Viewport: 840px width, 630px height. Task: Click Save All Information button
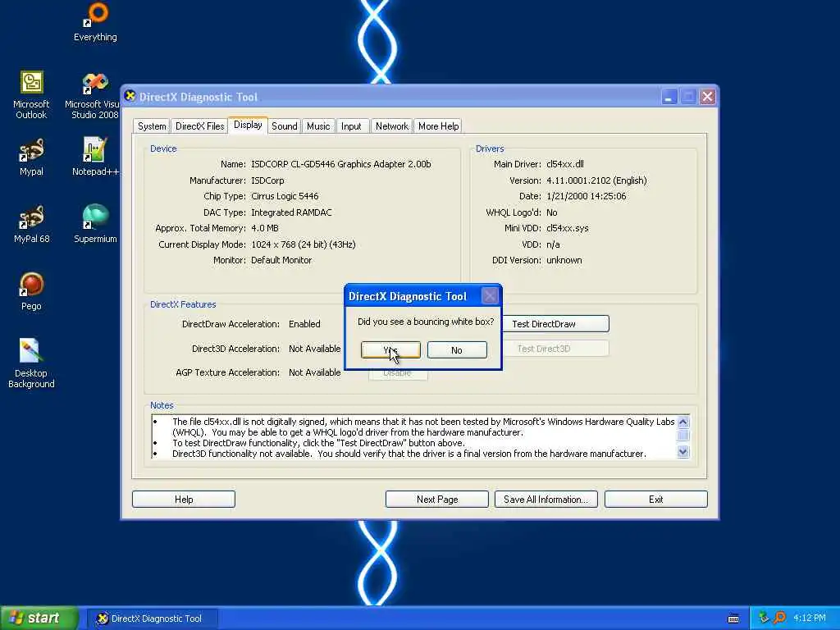coord(546,500)
